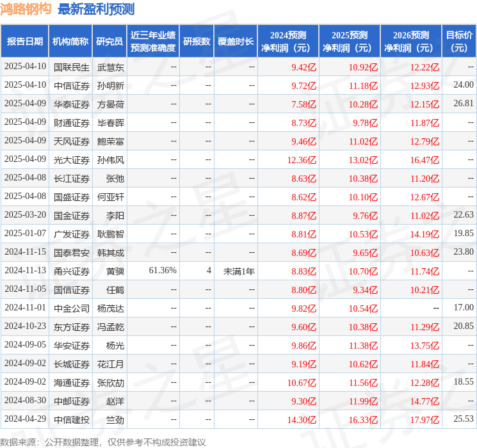This screenshot has width=477, height=448.
Task: Click the 研究员 column header
Action: point(109,42)
